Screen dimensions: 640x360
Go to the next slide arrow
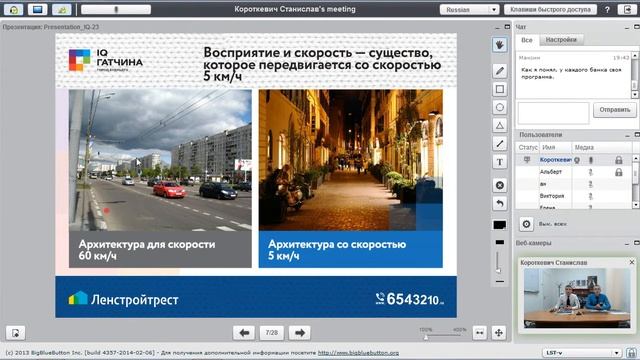click(x=300, y=333)
